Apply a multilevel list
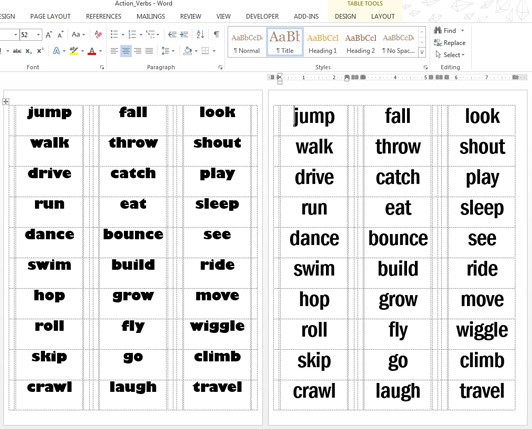This screenshot has width=532, height=429. point(150,34)
